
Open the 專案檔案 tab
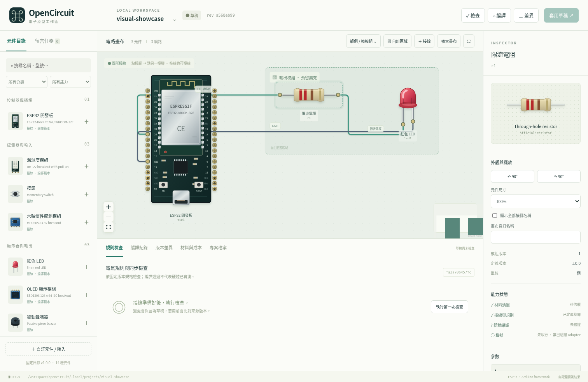pyautogui.click(x=218, y=248)
